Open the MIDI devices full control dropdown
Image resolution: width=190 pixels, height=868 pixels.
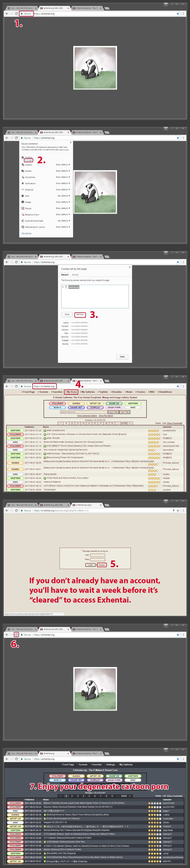pyautogui.click(x=63, y=227)
